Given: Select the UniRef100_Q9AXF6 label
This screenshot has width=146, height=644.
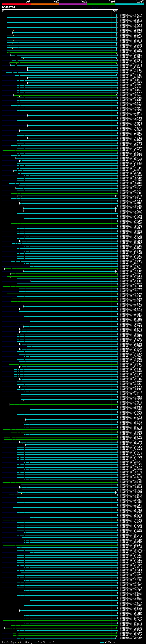Looking at the screenshot, I should [131, 60].
